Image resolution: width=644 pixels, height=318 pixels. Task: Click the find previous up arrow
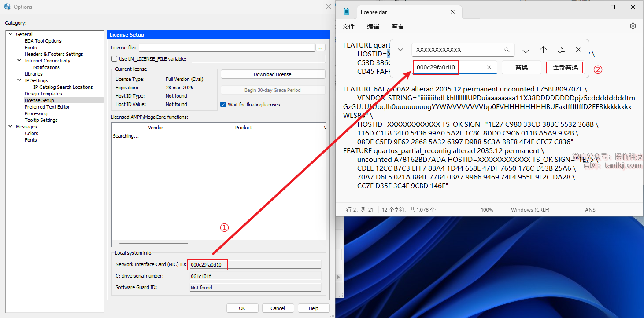tap(543, 50)
